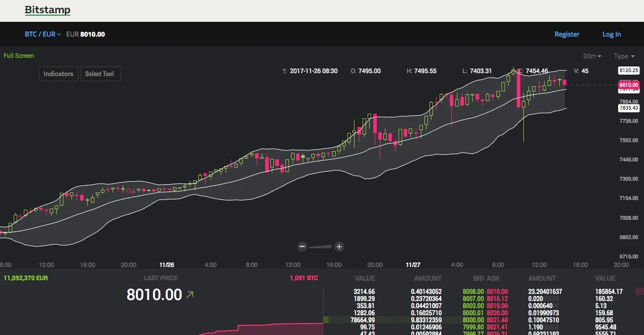This screenshot has width=644, height=335.
Task: Click the 8120.25 upper band price tag
Action: 628,70
